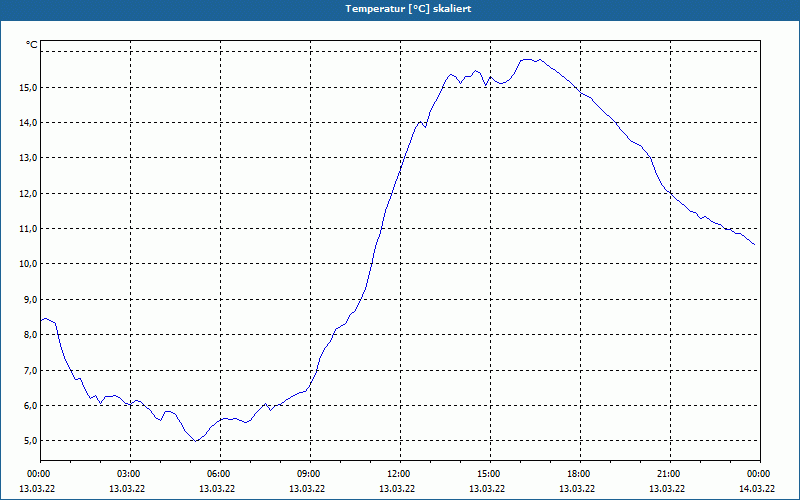Select the 9,0 y-axis label
Screen dimensions: 800x500
[31, 299]
